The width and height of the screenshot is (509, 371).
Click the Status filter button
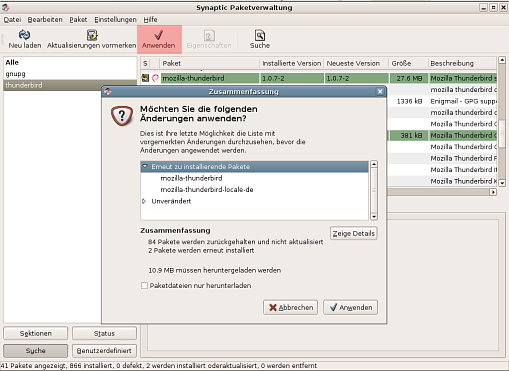coord(104,333)
